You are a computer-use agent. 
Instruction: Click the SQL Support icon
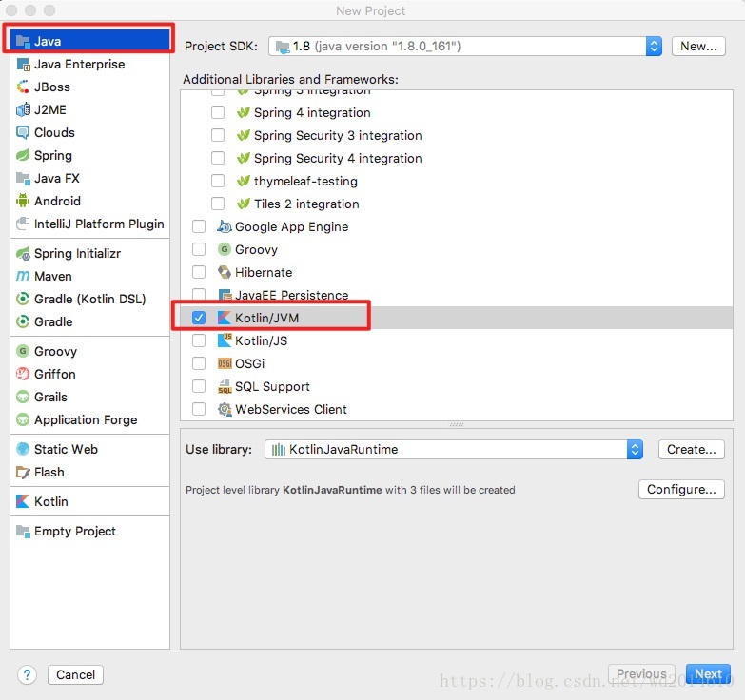coord(225,386)
